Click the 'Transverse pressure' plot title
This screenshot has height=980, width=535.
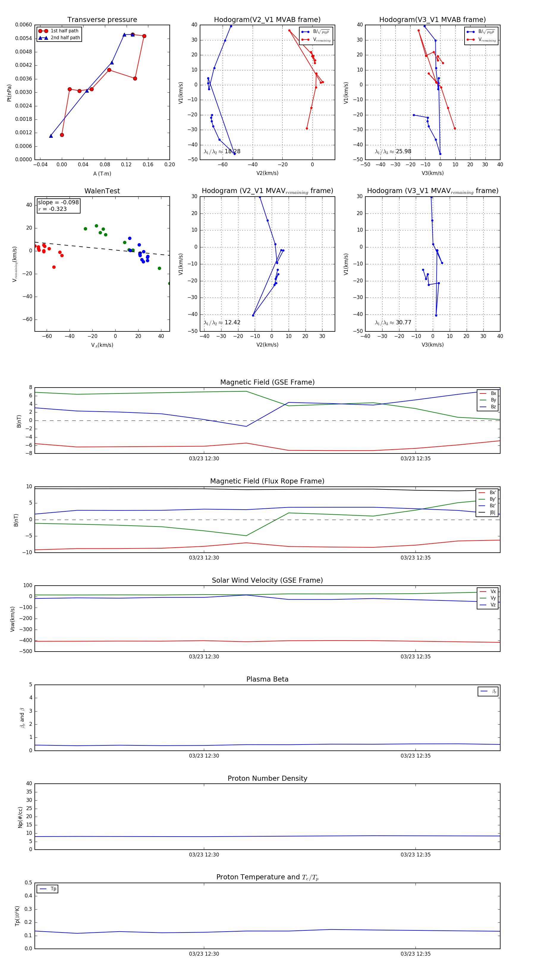tap(102, 20)
